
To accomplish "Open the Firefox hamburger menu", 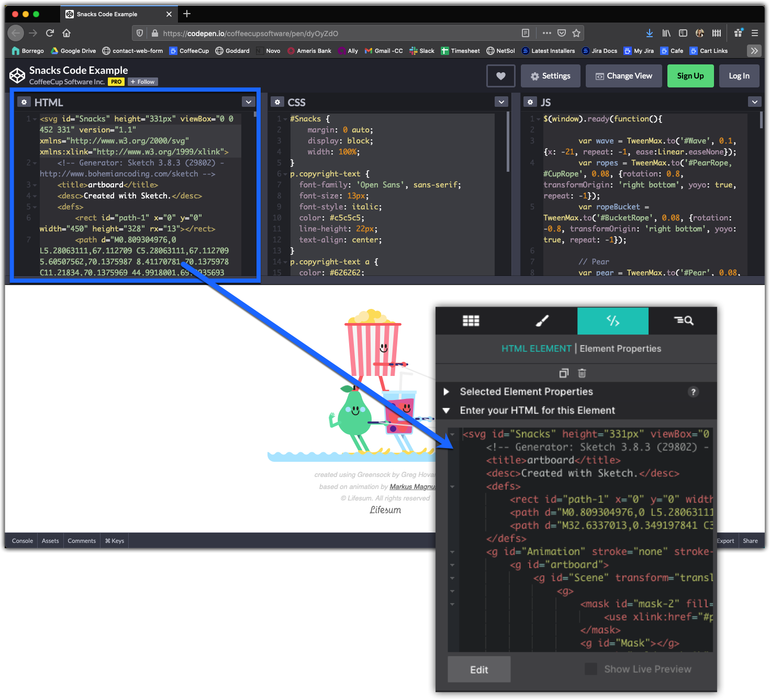I will (755, 33).
